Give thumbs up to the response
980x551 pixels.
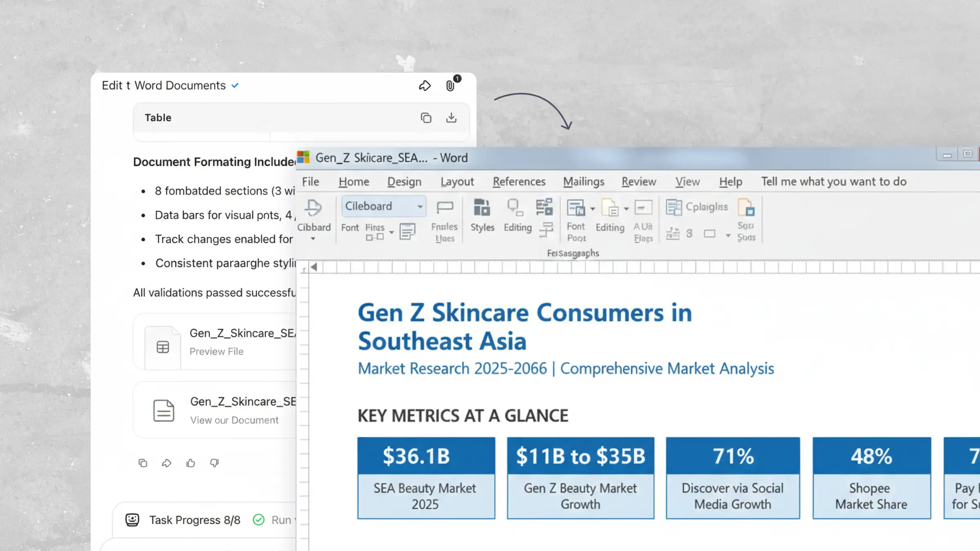191,463
